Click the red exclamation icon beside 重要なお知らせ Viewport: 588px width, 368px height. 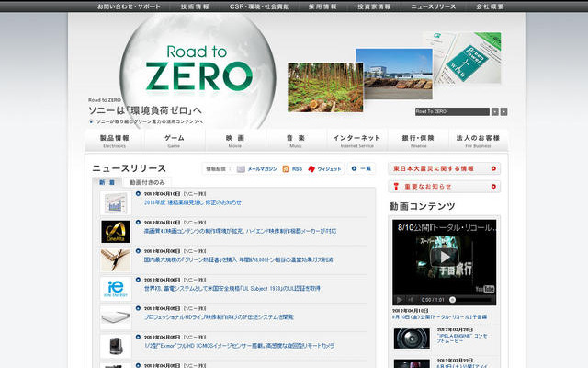[x=396, y=186]
